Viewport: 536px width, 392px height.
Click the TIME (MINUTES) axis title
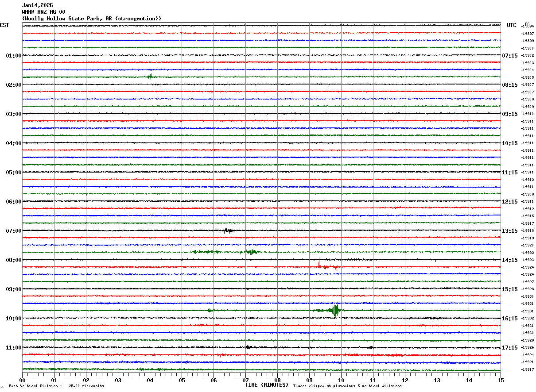[267, 385]
